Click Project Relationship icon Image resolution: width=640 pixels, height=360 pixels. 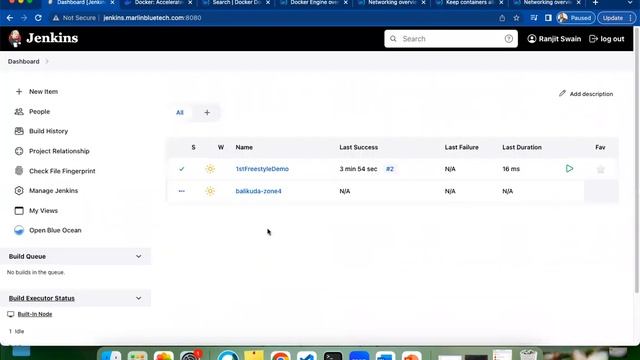[19, 151]
